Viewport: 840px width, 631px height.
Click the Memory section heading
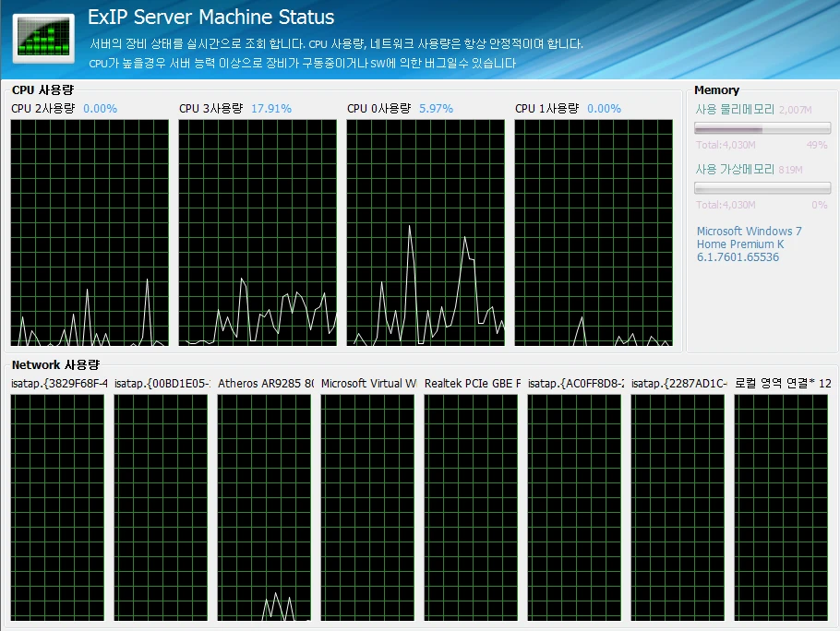pos(717,89)
